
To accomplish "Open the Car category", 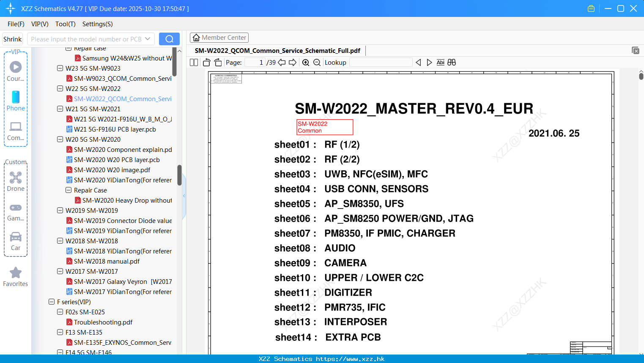I will tap(16, 241).
